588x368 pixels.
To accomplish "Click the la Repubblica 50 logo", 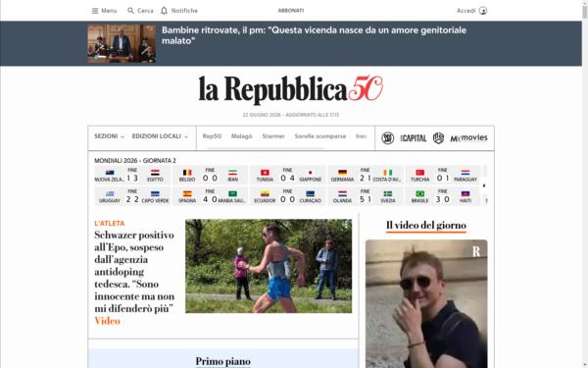I will click(x=291, y=89).
